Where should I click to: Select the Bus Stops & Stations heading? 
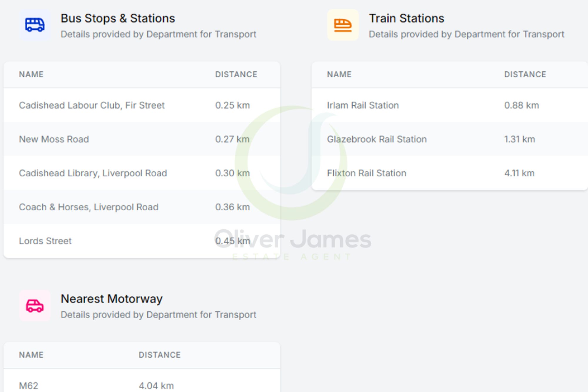tap(118, 18)
